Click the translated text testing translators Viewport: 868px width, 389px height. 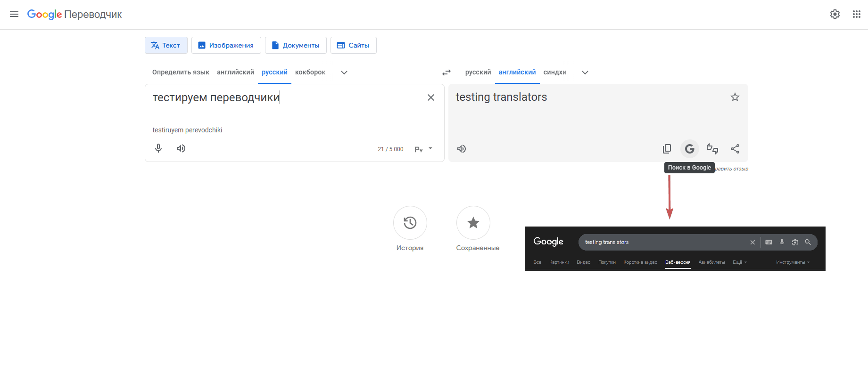(501, 97)
